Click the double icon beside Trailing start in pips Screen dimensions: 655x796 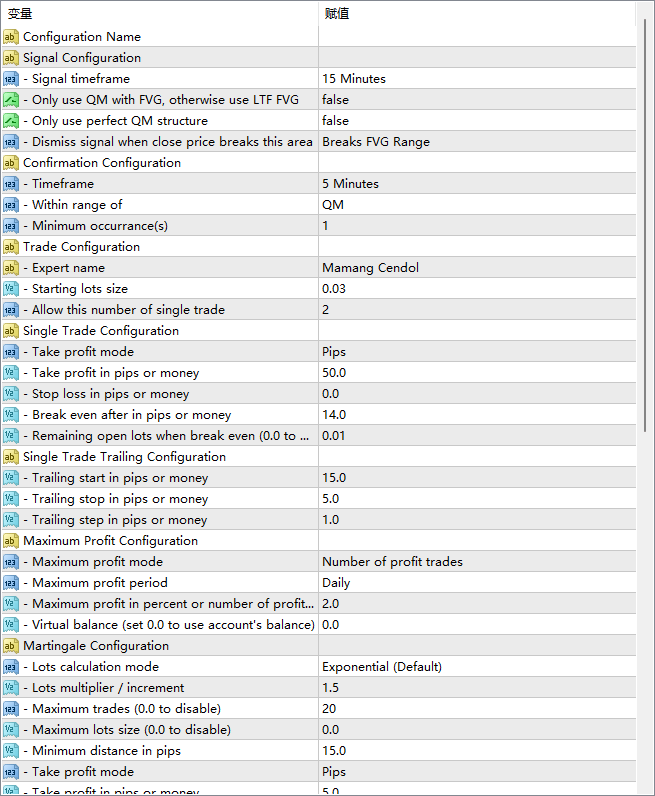[11, 478]
